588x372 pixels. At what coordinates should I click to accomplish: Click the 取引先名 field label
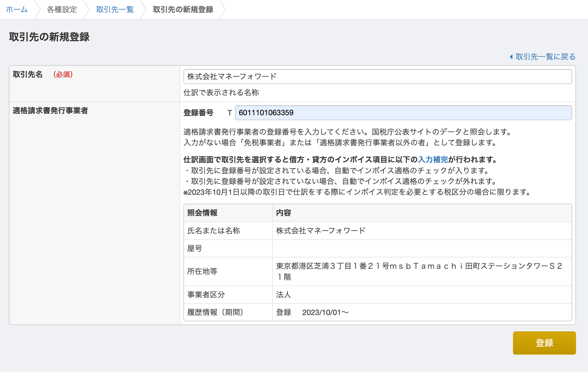(x=28, y=74)
